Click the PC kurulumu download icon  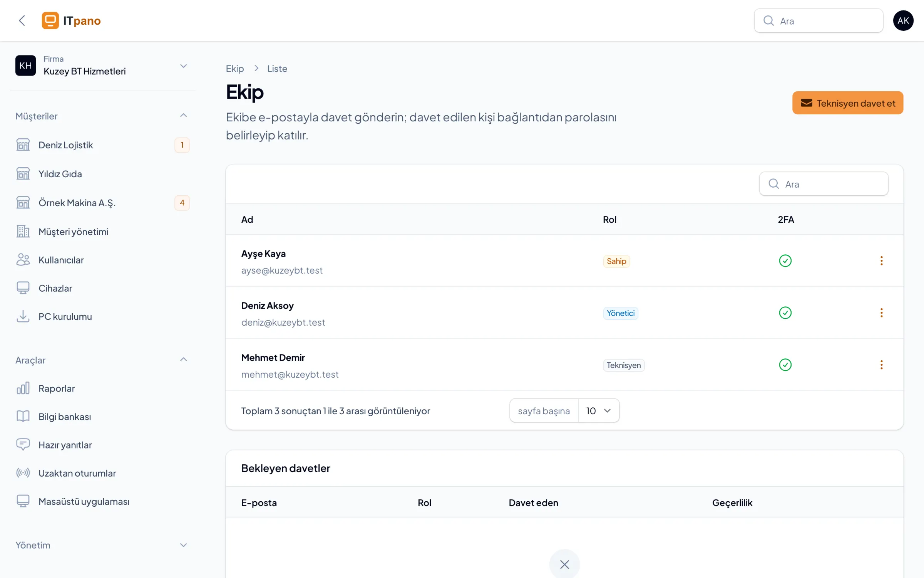click(23, 316)
